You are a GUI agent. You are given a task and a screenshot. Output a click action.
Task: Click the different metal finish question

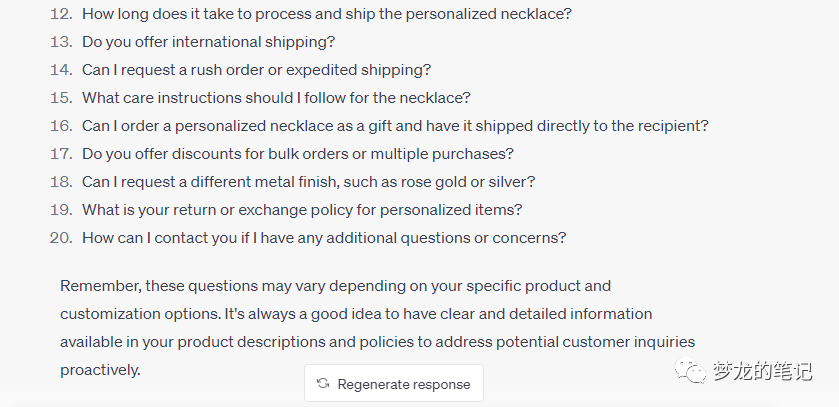308,182
